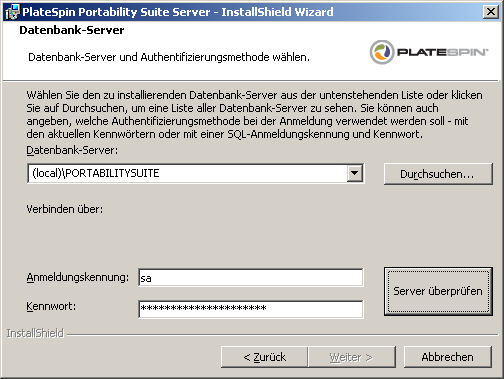The image size is (504, 379).
Task: Open the Datenbank-Server dropdown arrow
Action: (354, 173)
